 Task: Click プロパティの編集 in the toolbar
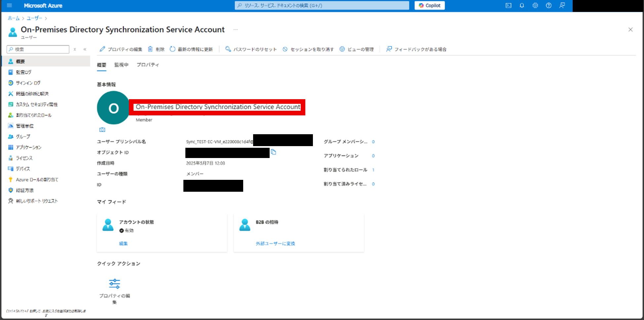pos(121,49)
